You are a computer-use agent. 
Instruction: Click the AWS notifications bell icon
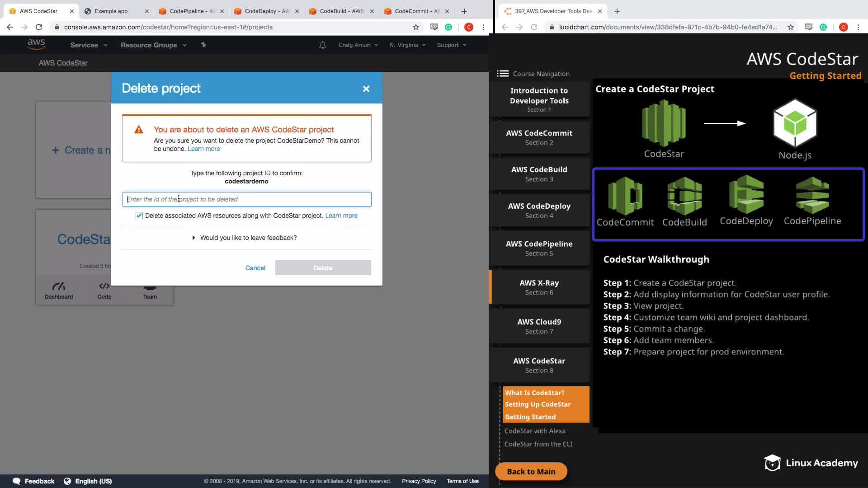pos(322,45)
